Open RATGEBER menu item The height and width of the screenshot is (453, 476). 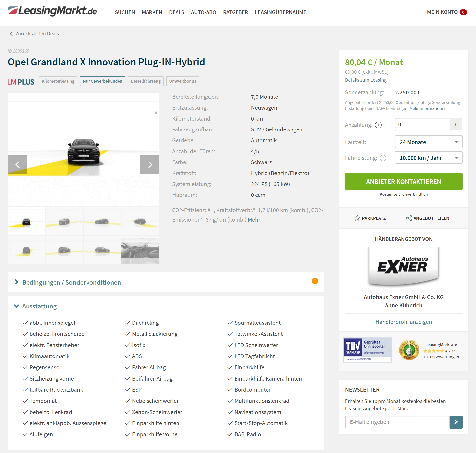pos(236,12)
